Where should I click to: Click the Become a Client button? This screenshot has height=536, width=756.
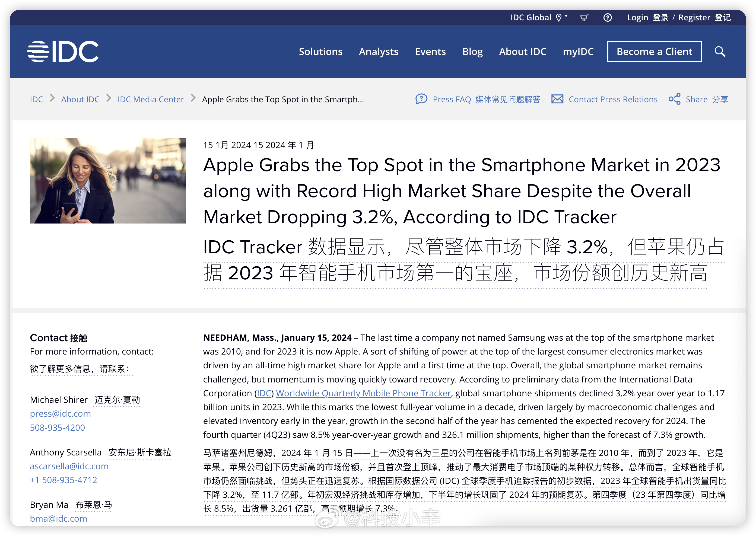[654, 52]
